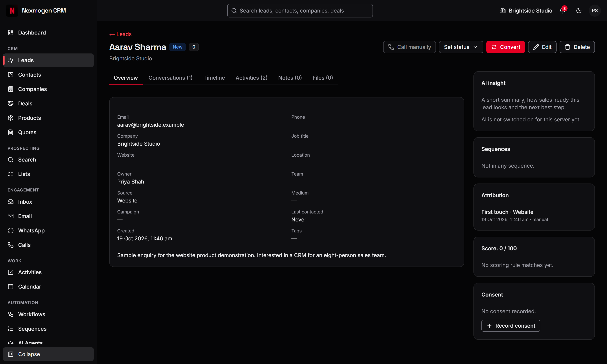Expand the Set status dropdown

tap(461, 47)
